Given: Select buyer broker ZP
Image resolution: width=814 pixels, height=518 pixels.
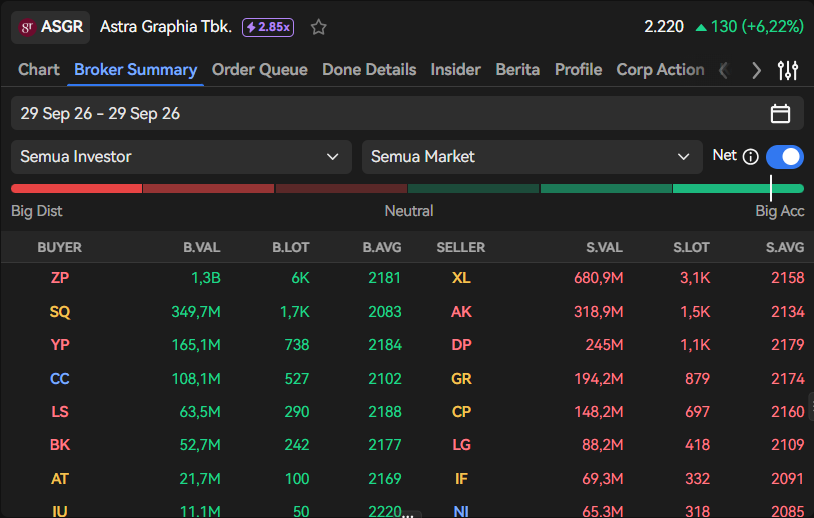Looking at the screenshot, I should [60, 278].
